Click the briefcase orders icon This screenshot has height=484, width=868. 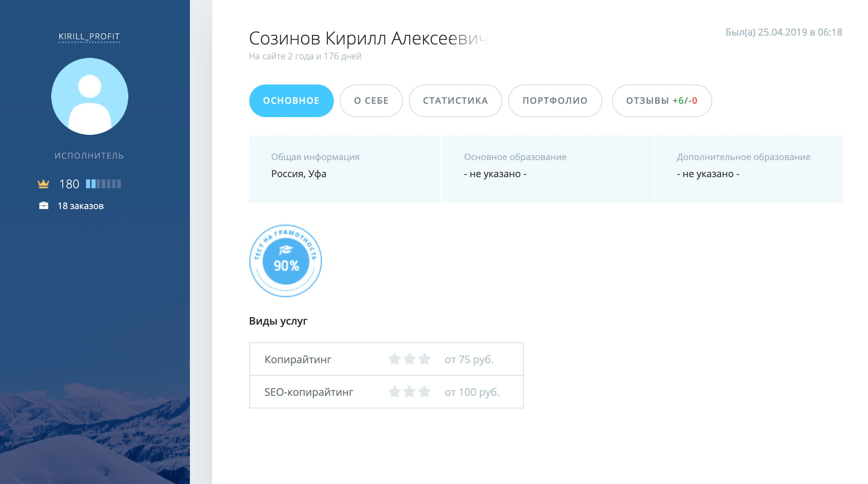coord(44,206)
